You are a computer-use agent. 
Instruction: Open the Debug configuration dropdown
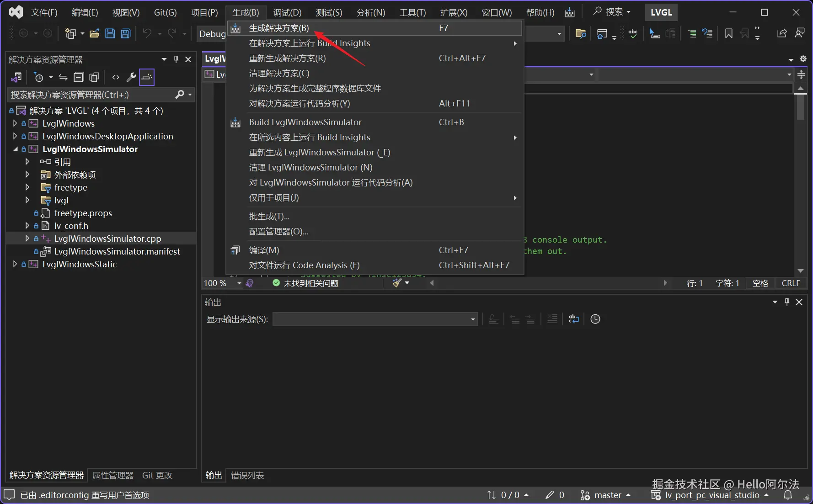[x=212, y=34]
